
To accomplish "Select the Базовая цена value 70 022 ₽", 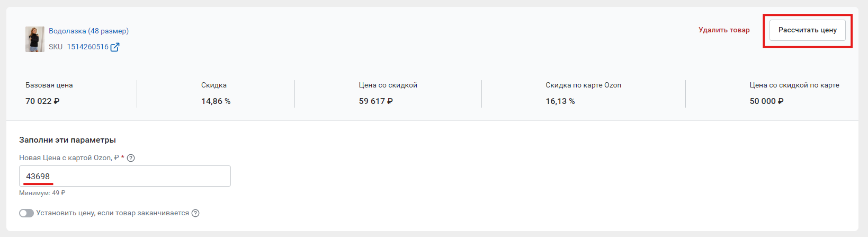I will click(x=42, y=101).
